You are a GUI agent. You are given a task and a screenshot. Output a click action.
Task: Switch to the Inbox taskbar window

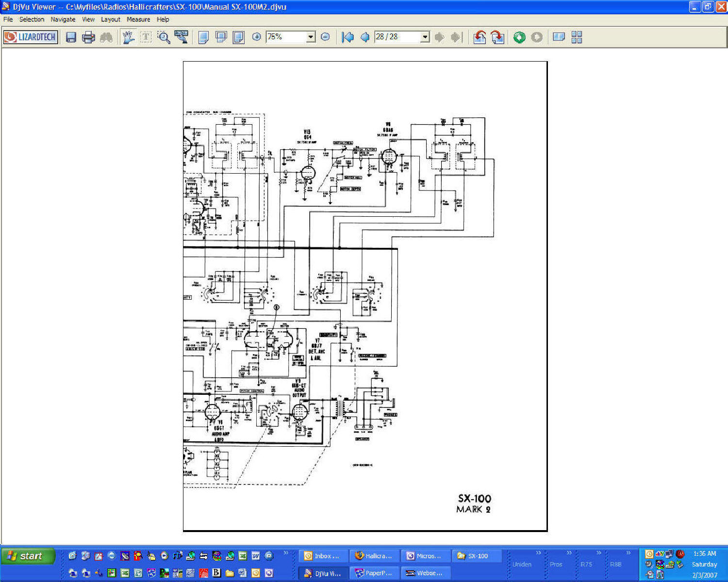324,556
